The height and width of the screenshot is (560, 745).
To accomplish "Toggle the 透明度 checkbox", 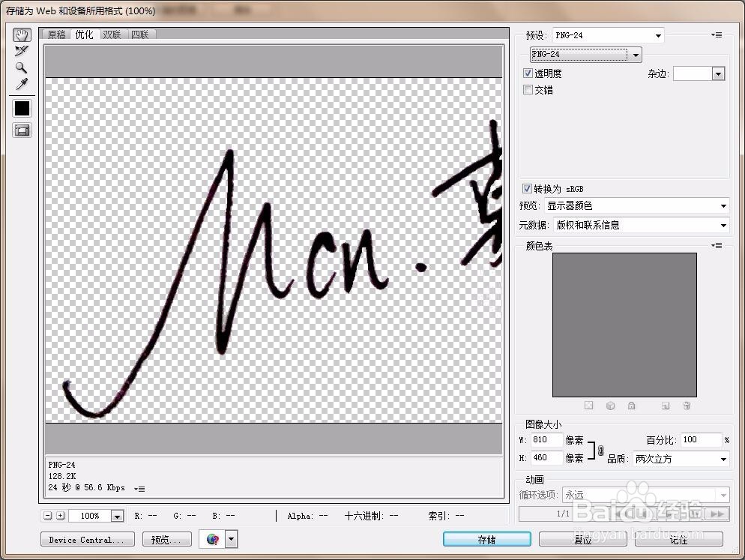I will click(x=528, y=73).
